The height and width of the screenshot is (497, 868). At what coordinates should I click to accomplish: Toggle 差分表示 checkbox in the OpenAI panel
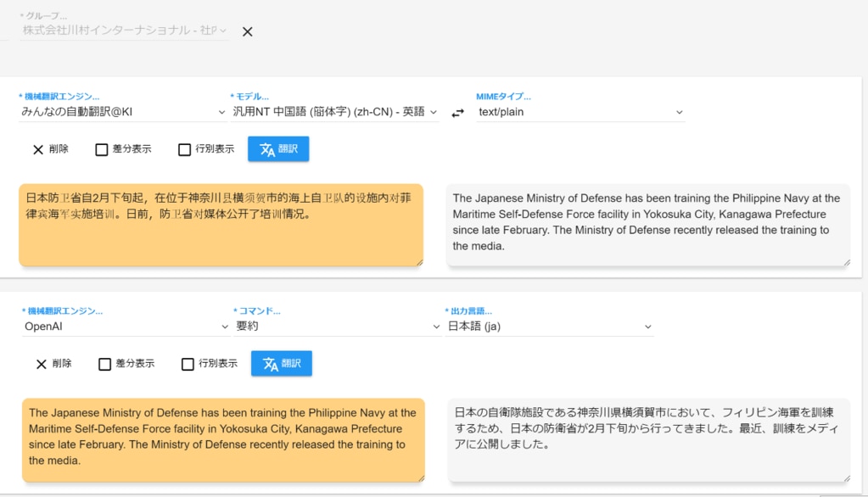click(105, 365)
